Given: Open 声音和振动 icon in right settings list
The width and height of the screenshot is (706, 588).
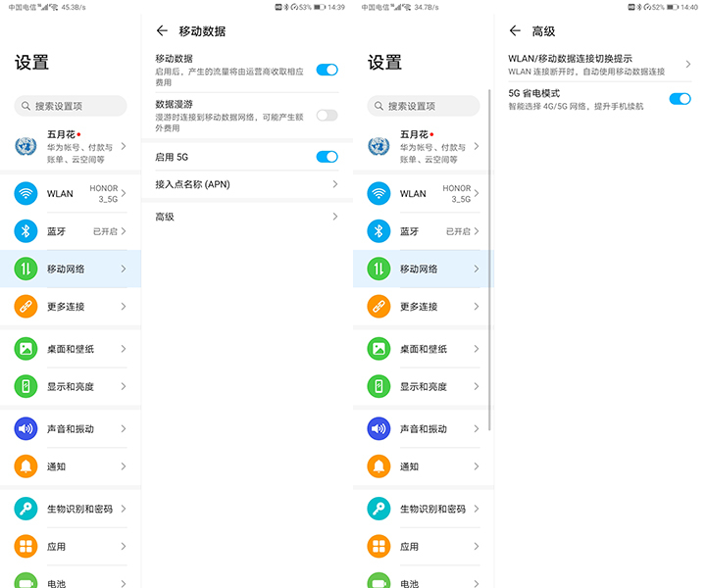Looking at the screenshot, I should point(378,428).
